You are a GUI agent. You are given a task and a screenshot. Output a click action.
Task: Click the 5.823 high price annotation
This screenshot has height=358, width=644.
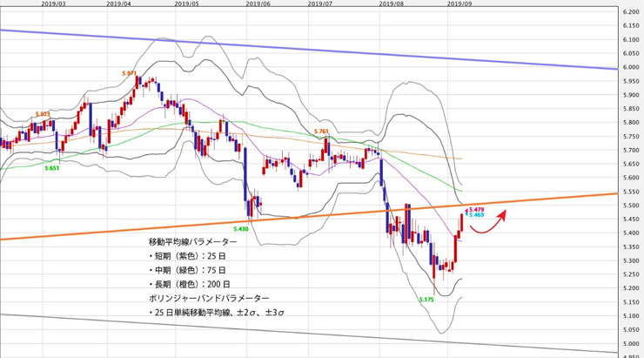[x=43, y=114]
